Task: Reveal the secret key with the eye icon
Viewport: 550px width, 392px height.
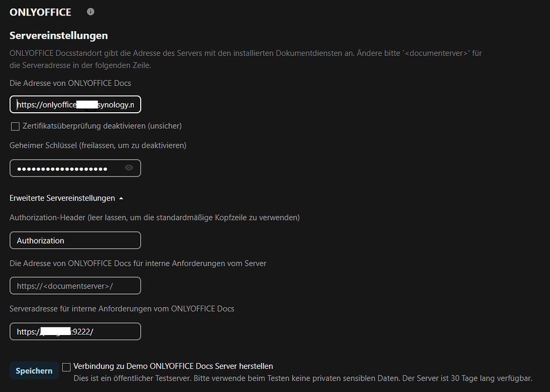Action: tap(128, 168)
